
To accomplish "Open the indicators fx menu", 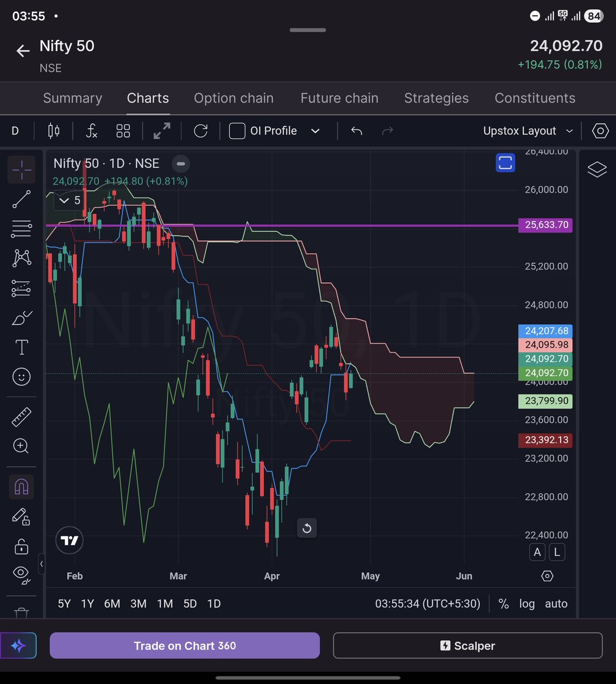I will point(92,131).
